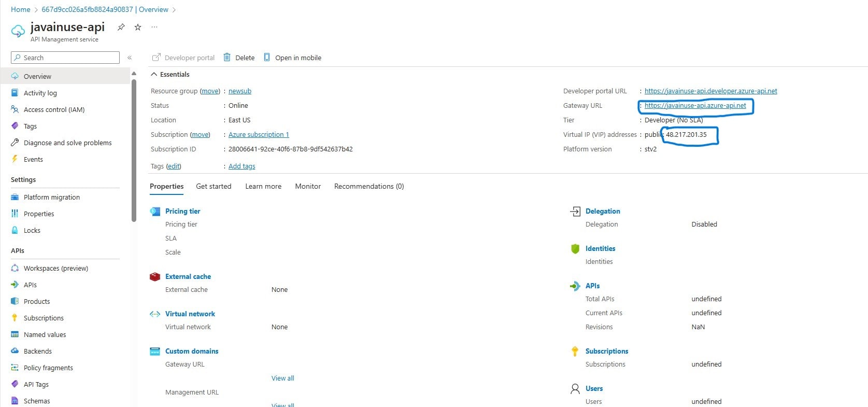Open the Virtual network heading link
This screenshot has height=407, width=868.
pyautogui.click(x=190, y=314)
